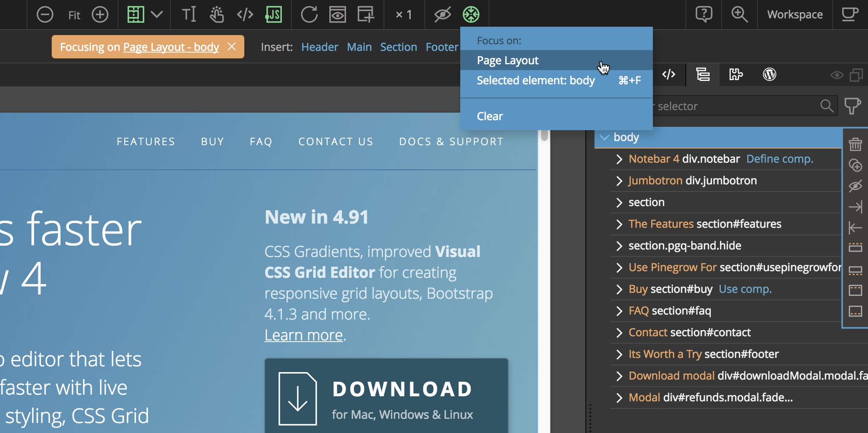Click the indent right arrow icon
Viewport: 868px width, 433px height.
[x=855, y=207]
